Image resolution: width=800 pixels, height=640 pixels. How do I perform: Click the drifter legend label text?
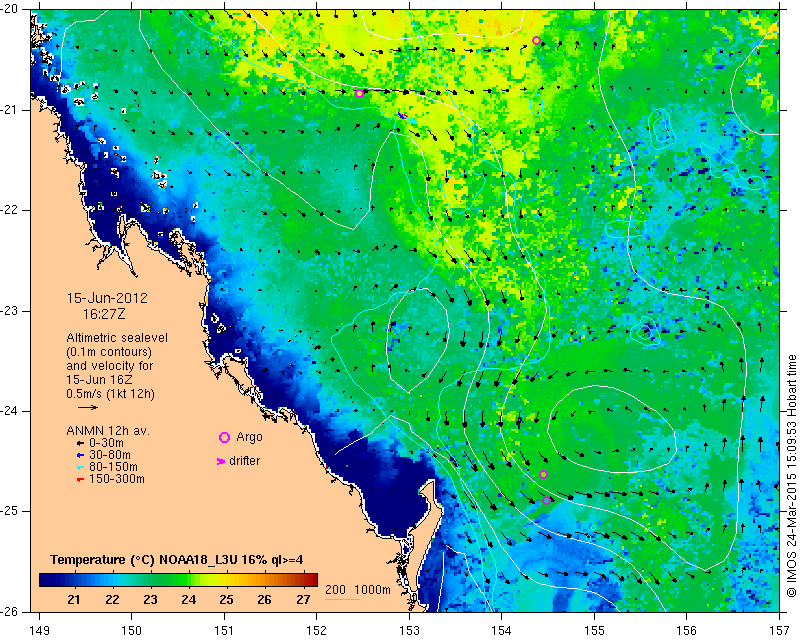(x=244, y=461)
